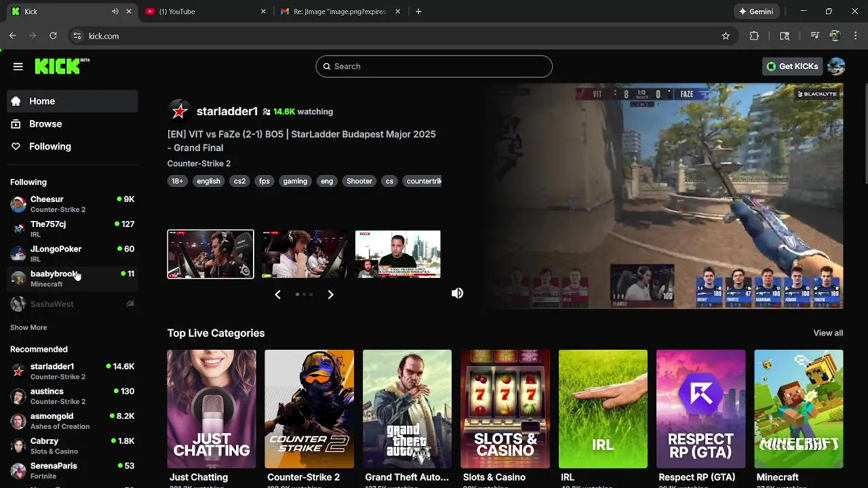Viewport: 868px width, 488px height.
Task: Open SerenaParis in Recommended list
Action: [x=73, y=470]
